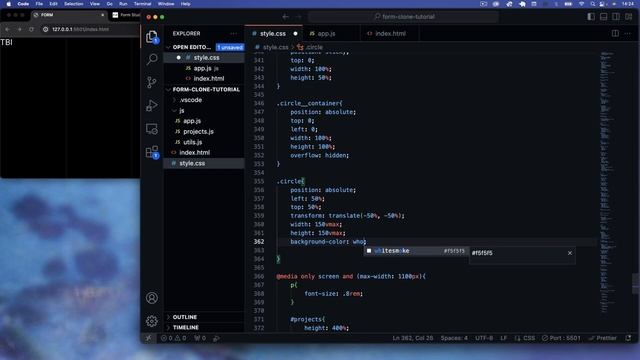Open the Selection menu in menu bar
The height and width of the screenshot is (360, 640).
pyautogui.click(x=73, y=4)
